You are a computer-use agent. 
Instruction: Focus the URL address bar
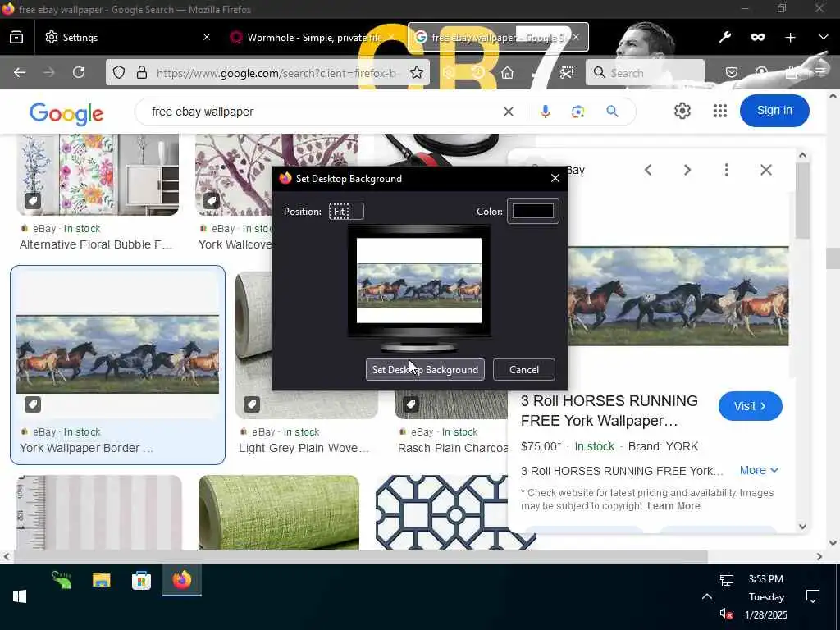click(x=276, y=73)
